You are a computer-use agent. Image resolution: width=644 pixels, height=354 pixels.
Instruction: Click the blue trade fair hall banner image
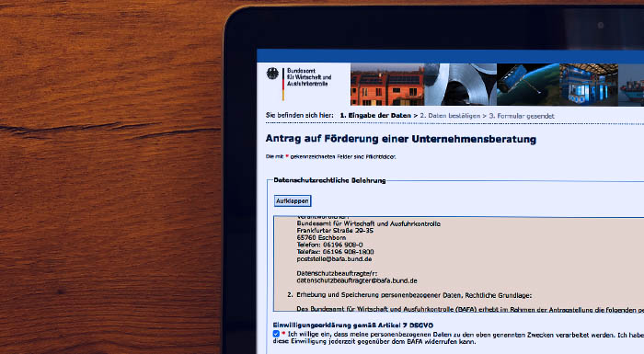click(589, 85)
